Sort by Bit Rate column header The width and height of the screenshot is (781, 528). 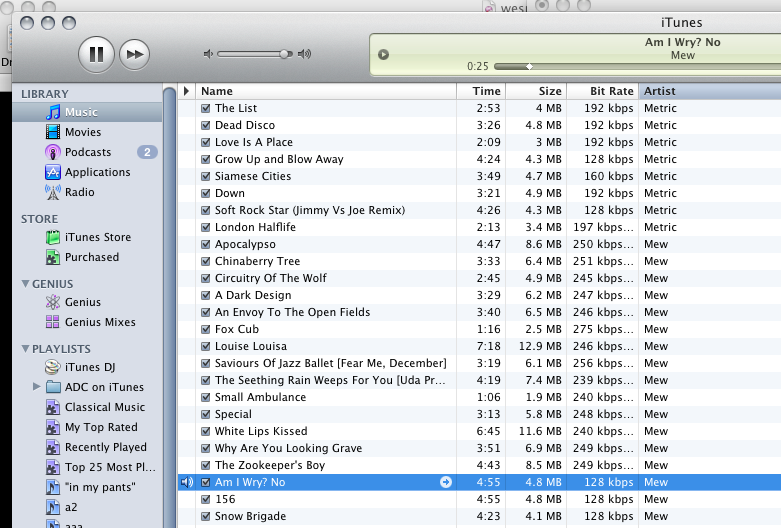(x=603, y=91)
